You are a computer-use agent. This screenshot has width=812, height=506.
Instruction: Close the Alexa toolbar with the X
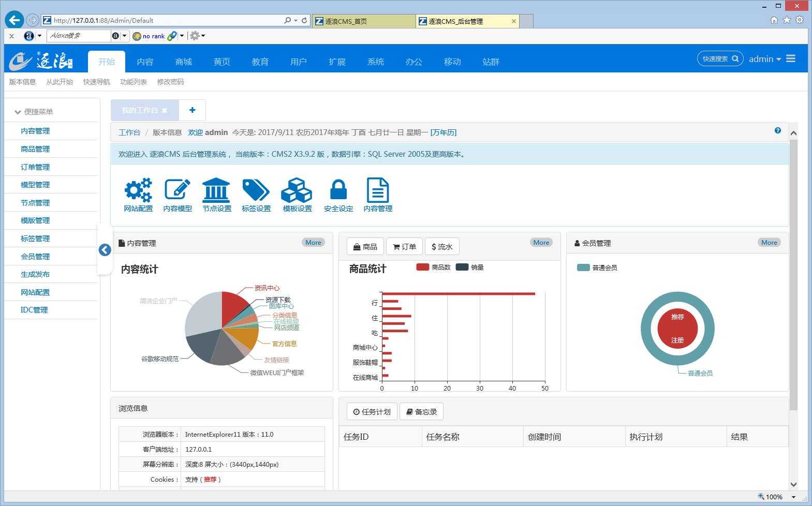pyautogui.click(x=11, y=36)
